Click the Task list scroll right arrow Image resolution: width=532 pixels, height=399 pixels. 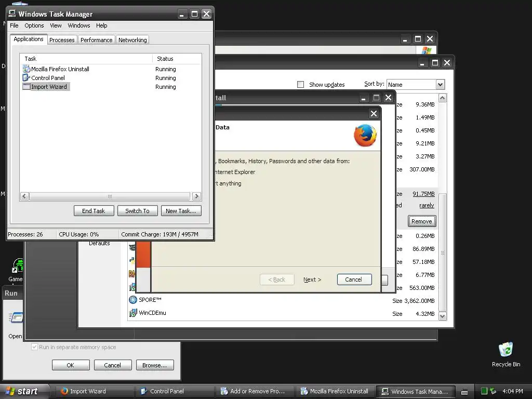pos(196,196)
